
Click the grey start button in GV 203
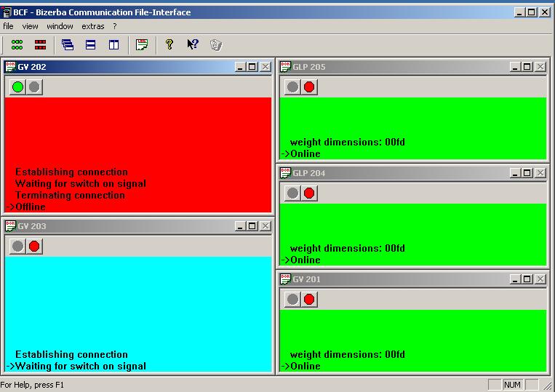click(18, 247)
